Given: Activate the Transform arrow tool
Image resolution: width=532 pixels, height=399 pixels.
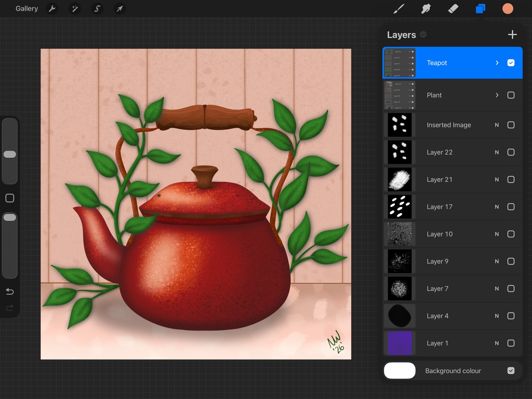Looking at the screenshot, I should 120,9.
